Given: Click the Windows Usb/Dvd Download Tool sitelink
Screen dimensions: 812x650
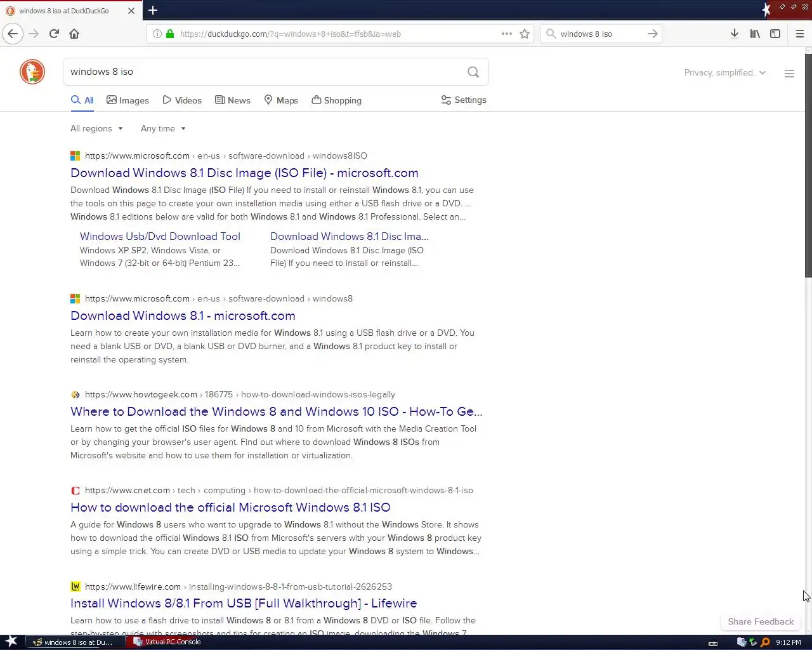Looking at the screenshot, I should pos(160,236).
